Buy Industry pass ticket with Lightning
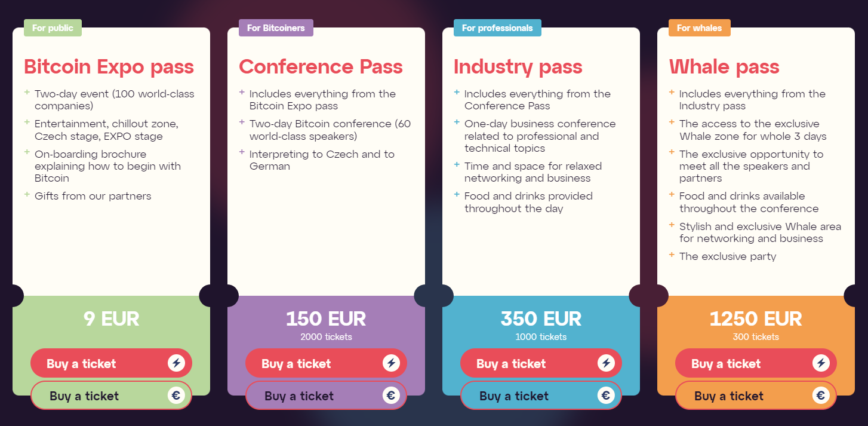The height and width of the screenshot is (426, 868). pos(541,363)
